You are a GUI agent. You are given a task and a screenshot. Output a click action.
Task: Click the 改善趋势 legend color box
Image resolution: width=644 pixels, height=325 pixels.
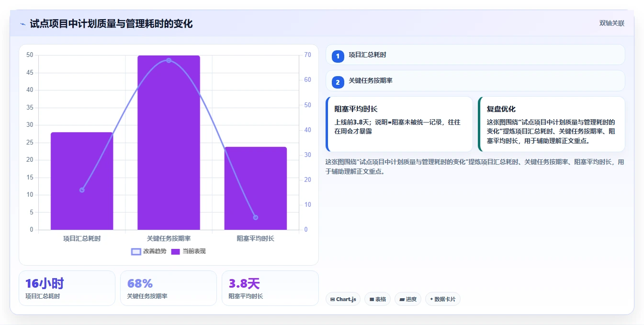[136, 252]
